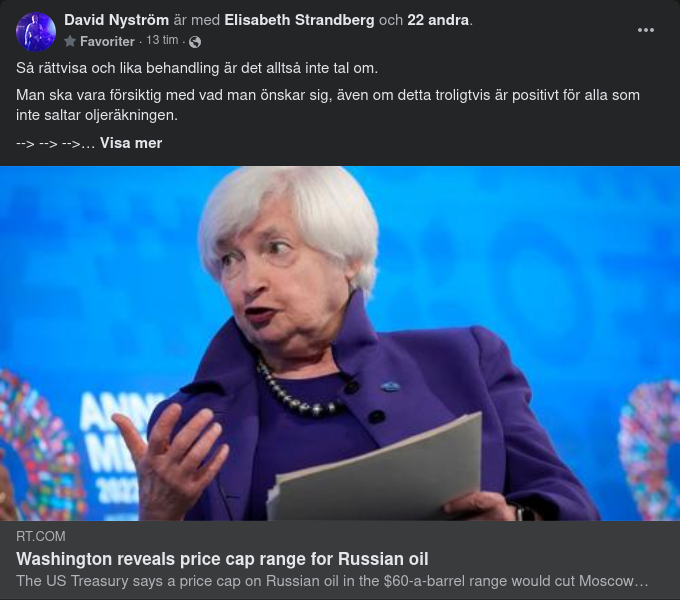Screen dimensions: 680x600
Task: Click the gray folder held in the photo
Action: click(x=376, y=466)
